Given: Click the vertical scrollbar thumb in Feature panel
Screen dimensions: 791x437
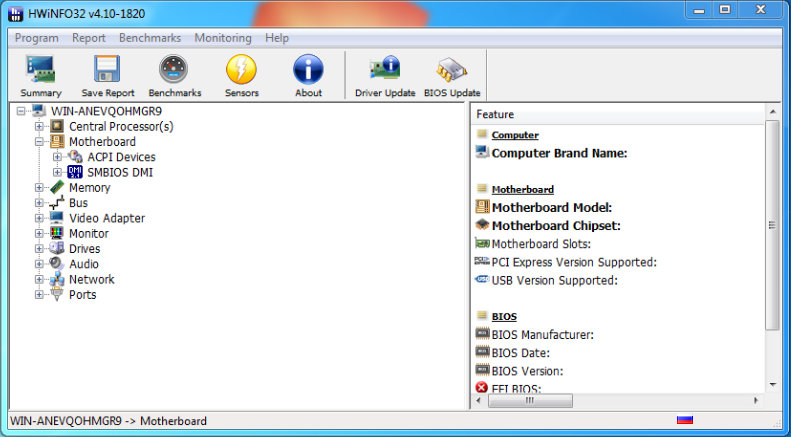Looking at the screenshot, I should tap(772, 225).
